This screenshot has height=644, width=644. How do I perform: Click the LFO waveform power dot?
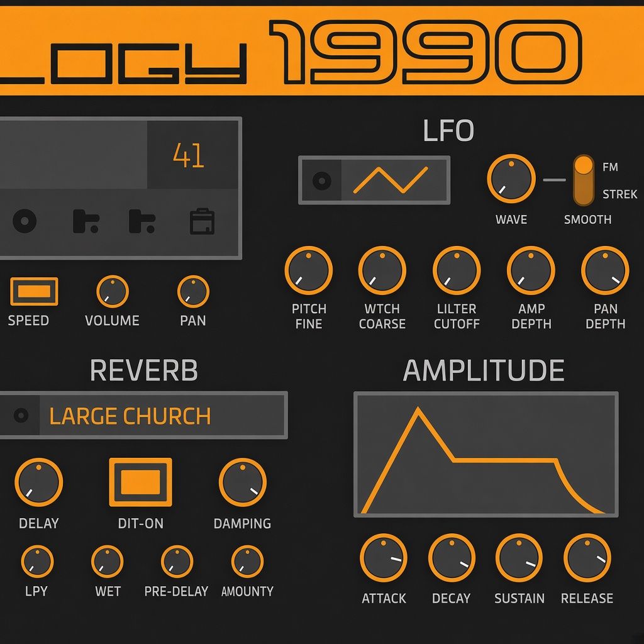coord(321,180)
